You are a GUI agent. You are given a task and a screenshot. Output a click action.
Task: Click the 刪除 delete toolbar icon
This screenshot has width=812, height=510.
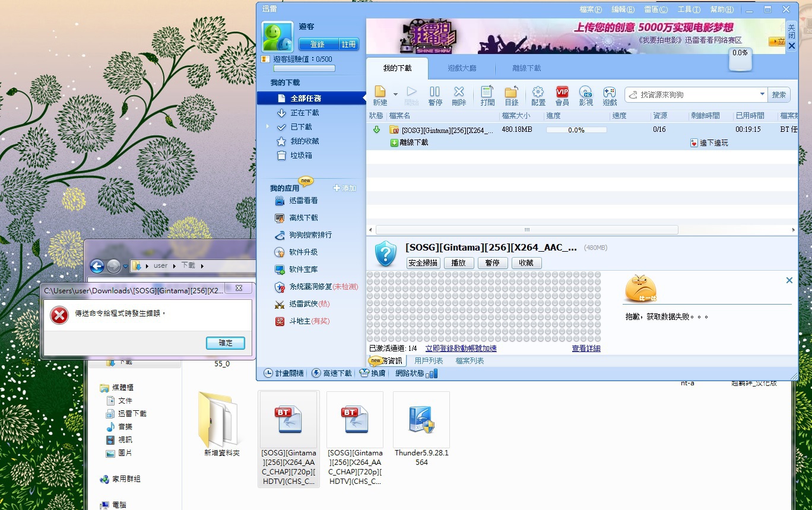coord(459,92)
